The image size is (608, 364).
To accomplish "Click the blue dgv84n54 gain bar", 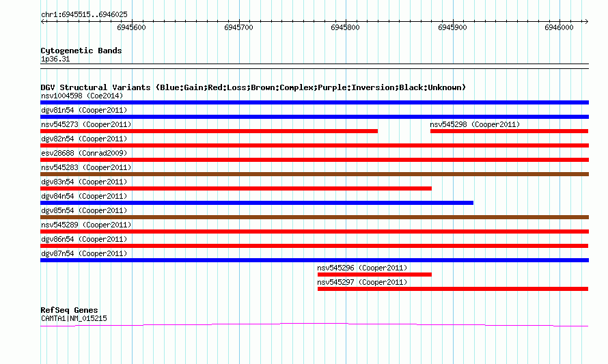I will tap(257, 203).
